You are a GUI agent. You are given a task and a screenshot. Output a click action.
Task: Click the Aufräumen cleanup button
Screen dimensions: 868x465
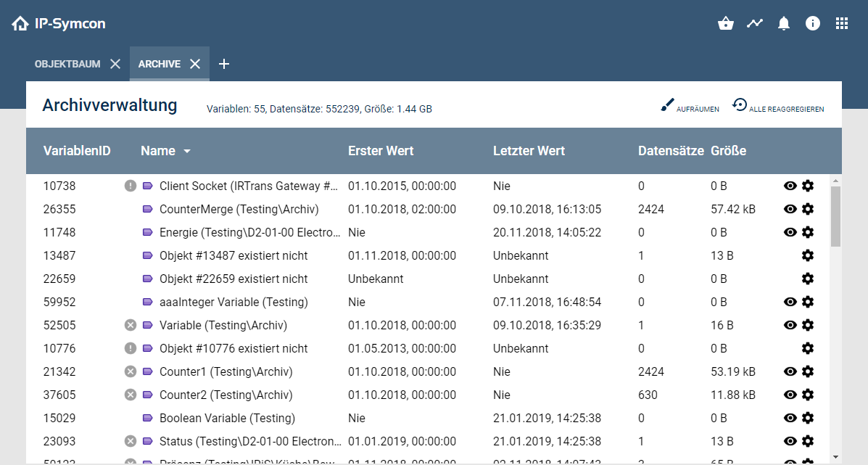pos(690,107)
